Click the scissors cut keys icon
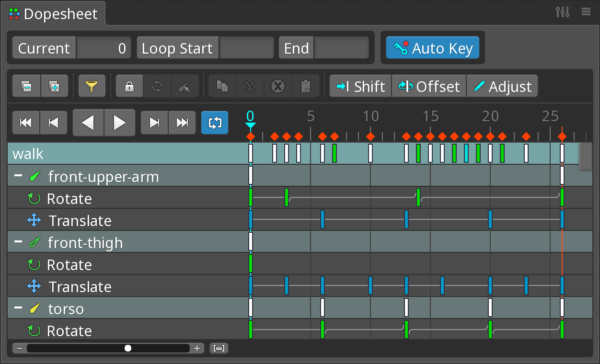Screen dimensions: 600x364 250,87
